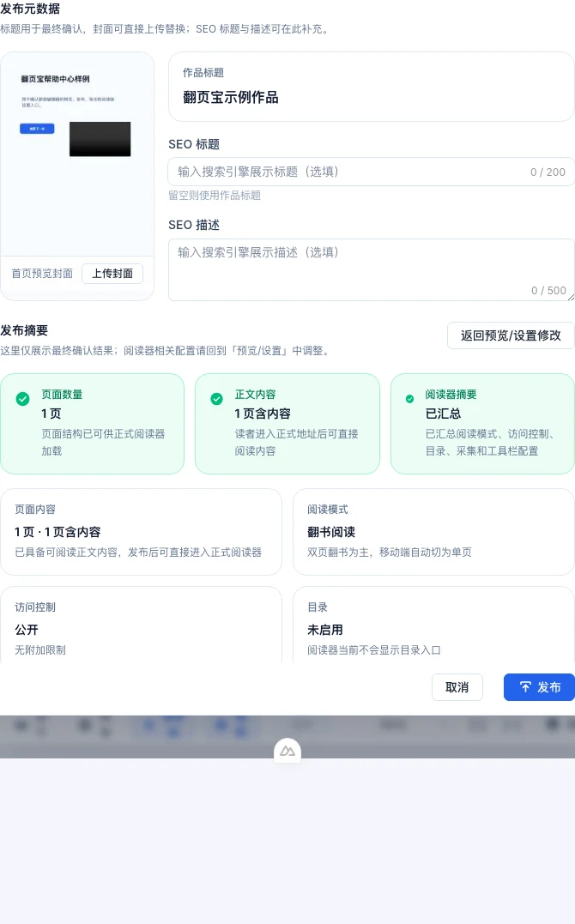Click green check icon on 正文内容 card
The image size is (575, 924).
tap(216, 399)
